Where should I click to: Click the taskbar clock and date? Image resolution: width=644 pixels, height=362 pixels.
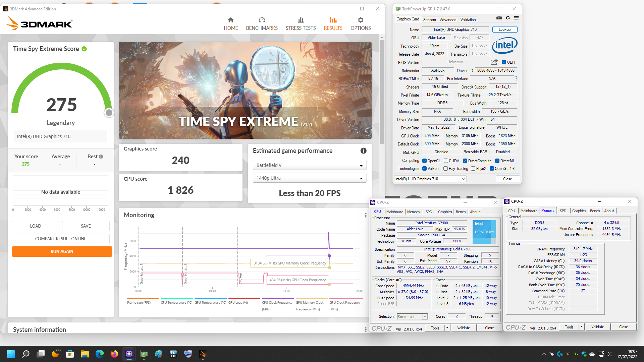pyautogui.click(x=627, y=354)
